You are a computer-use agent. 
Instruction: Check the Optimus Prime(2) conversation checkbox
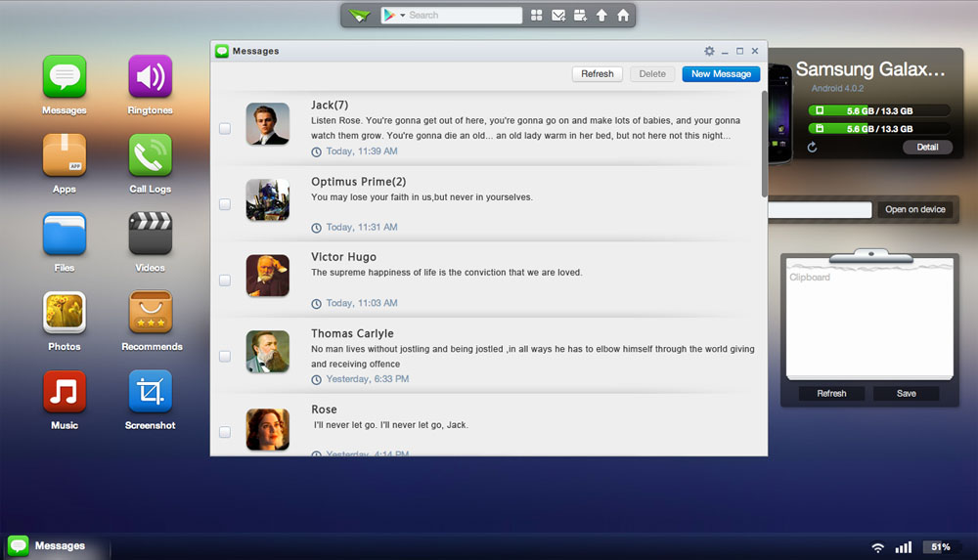pyautogui.click(x=225, y=204)
